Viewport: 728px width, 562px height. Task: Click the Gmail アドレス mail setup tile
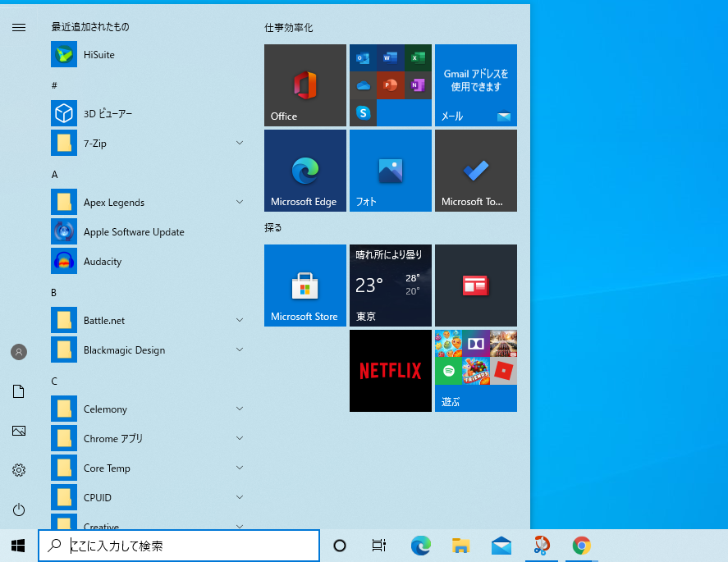pos(475,85)
